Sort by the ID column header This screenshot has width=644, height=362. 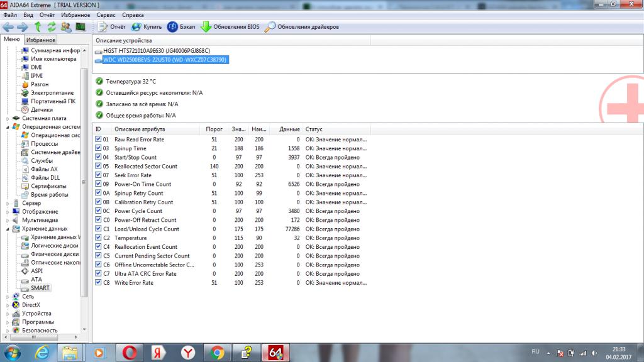(103, 129)
